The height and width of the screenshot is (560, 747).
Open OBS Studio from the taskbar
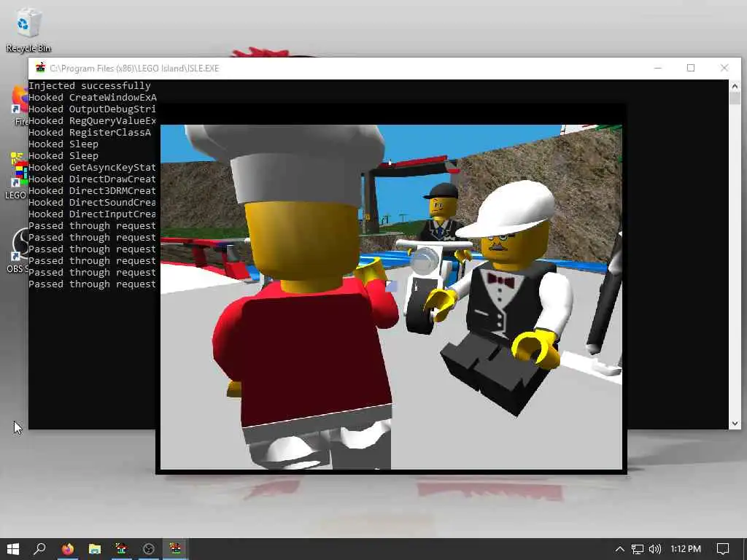pos(149,549)
